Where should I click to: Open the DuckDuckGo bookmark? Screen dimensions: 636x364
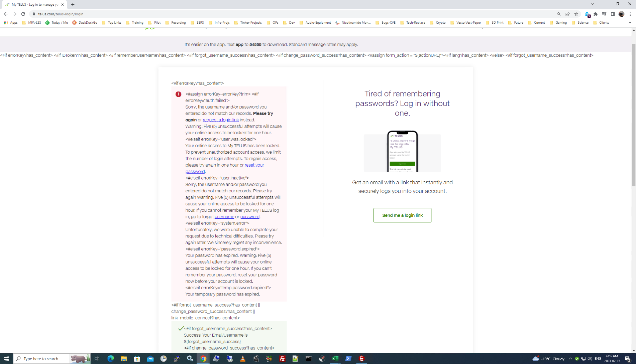(85, 23)
